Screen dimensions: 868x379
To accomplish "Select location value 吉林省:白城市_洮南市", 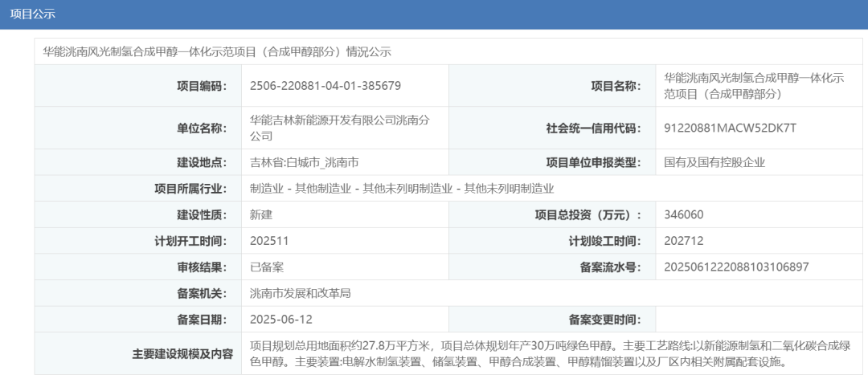I will 304,162.
